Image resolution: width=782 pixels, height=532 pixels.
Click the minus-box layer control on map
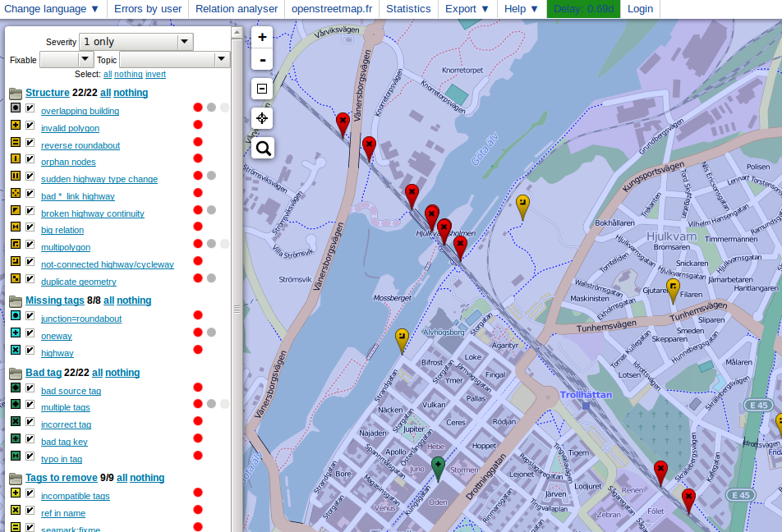(262, 89)
